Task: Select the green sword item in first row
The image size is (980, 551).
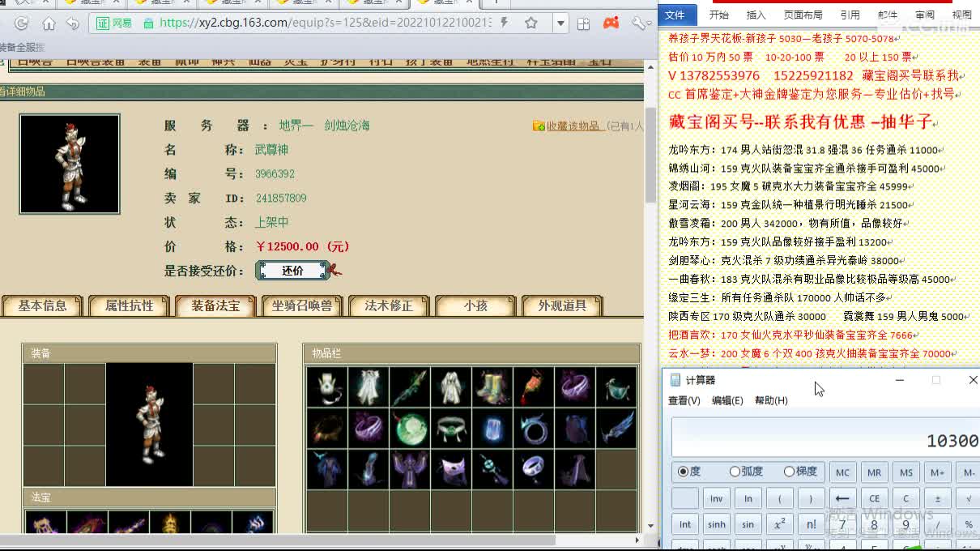Action: click(410, 387)
